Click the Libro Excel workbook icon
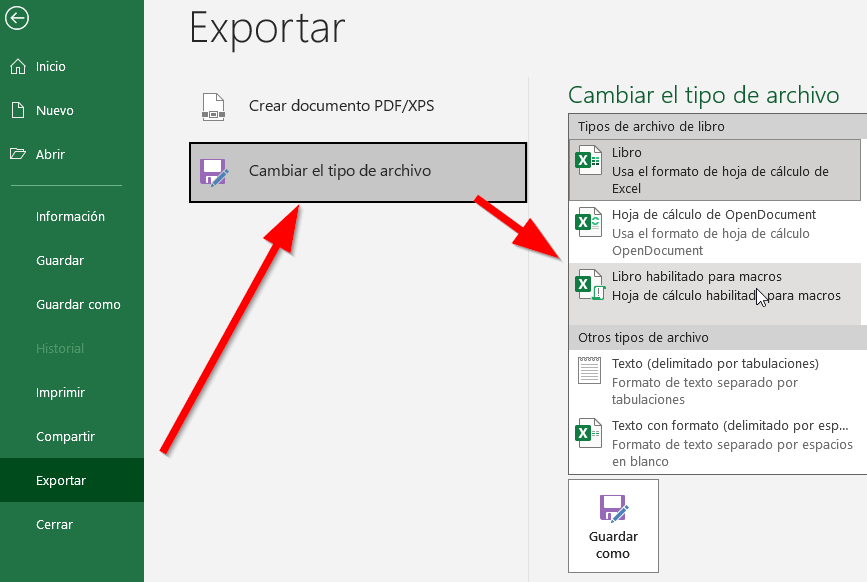Screen dimensions: 867x582 pos(587,163)
